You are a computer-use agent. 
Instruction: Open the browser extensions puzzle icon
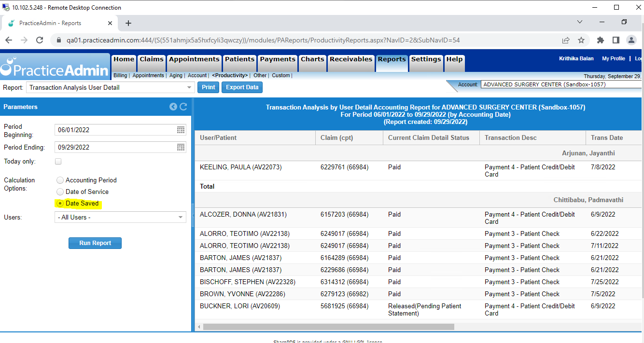tap(601, 40)
